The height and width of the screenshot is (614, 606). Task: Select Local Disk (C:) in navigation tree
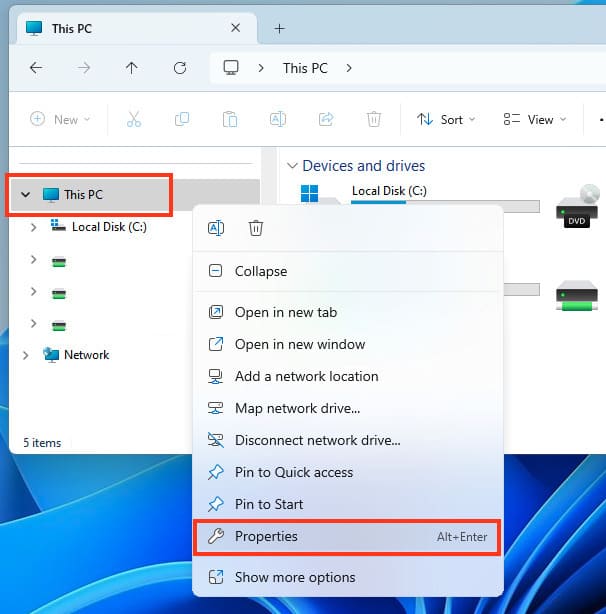click(x=109, y=227)
